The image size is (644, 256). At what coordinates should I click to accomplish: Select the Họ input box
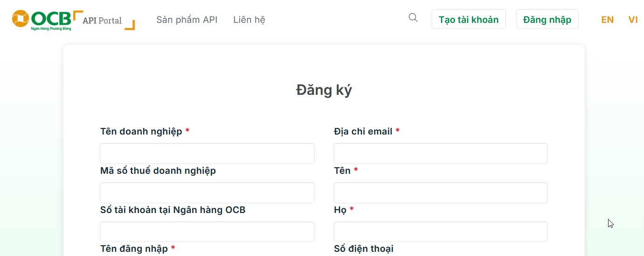pyautogui.click(x=441, y=232)
